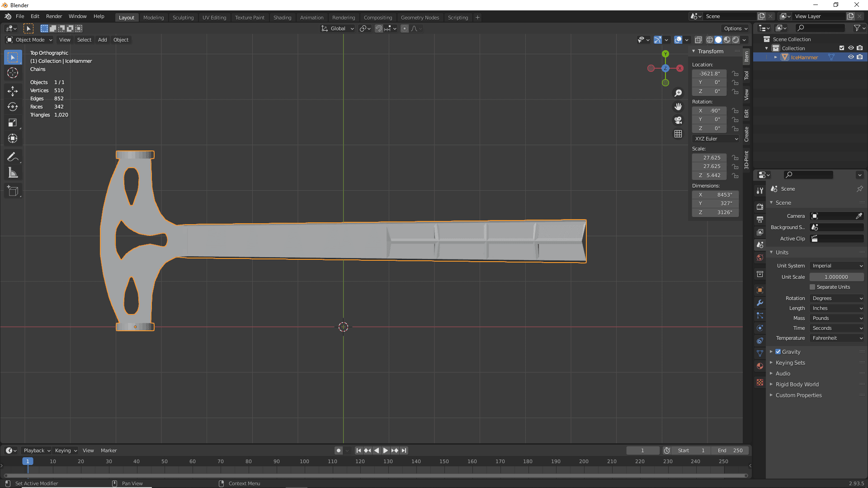Image resolution: width=868 pixels, height=488 pixels.
Task: Click the End frame 250 field
Action: click(730, 450)
